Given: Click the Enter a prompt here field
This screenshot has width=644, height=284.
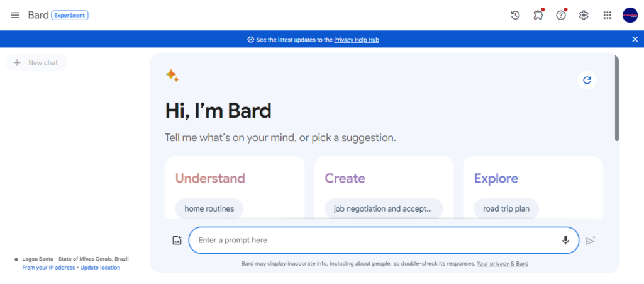Looking at the screenshot, I should tap(384, 240).
